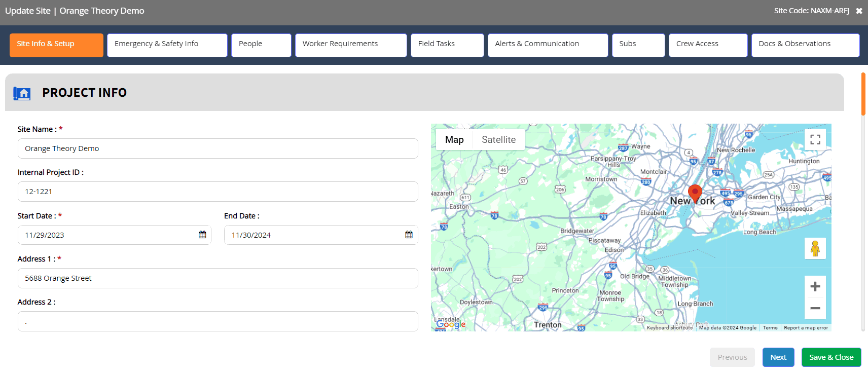Select the Street View pegman
Viewport: 868px width, 375px height.
coord(815,248)
